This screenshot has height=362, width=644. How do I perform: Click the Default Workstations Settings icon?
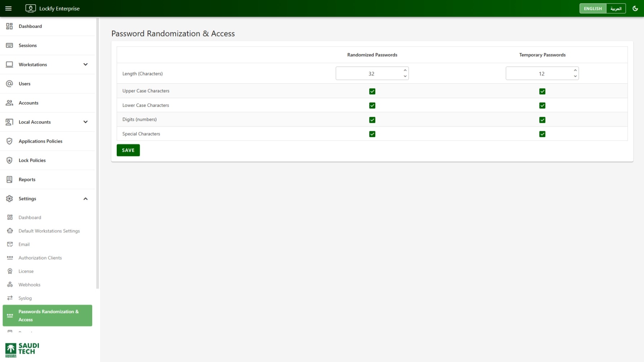point(10,231)
